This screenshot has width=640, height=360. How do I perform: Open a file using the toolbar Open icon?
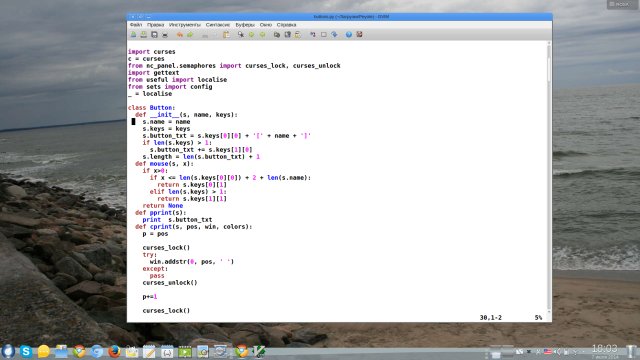(x=133, y=35)
